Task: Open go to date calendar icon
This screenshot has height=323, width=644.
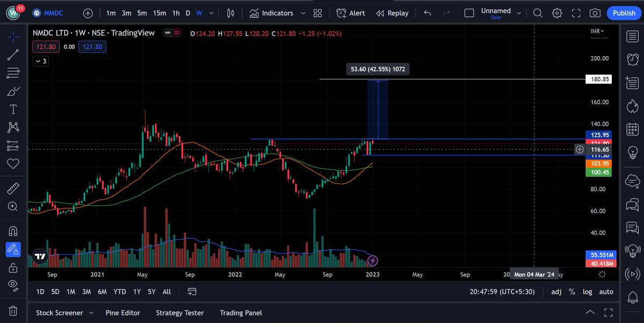Action: [x=192, y=291]
